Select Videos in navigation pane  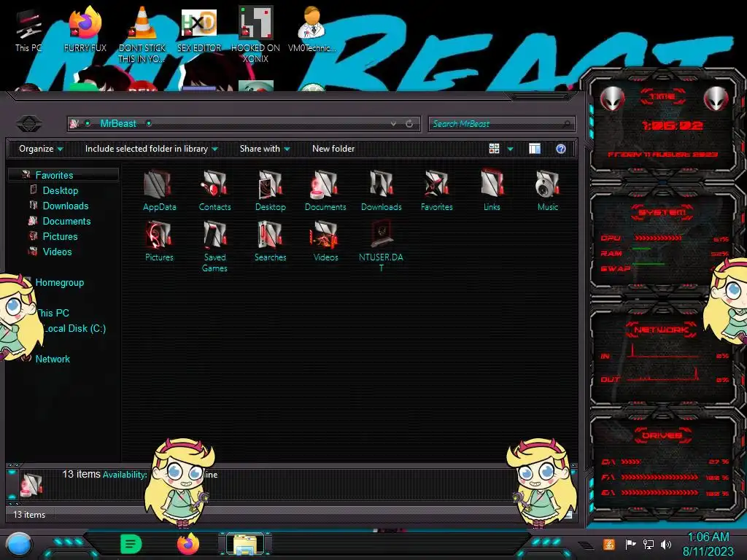pyautogui.click(x=57, y=252)
